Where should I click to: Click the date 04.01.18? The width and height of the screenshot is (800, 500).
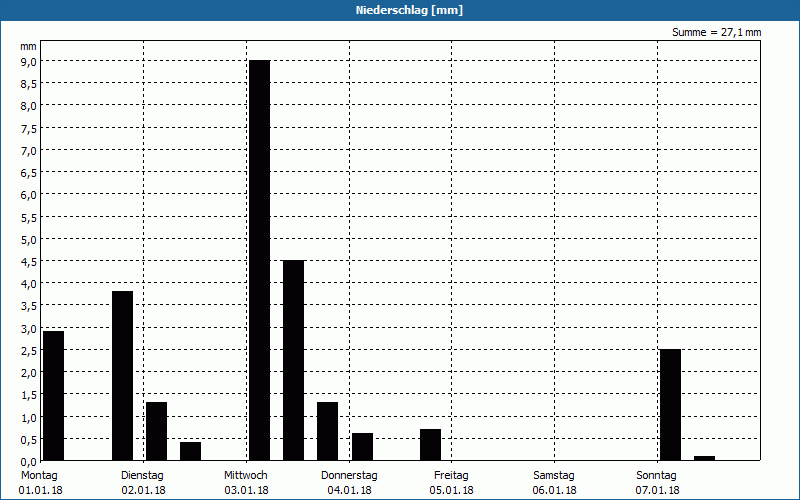click(349, 491)
